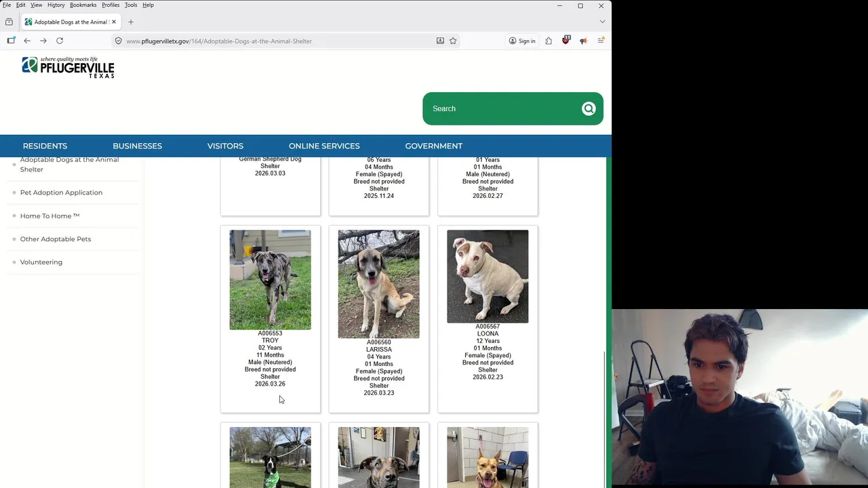Viewport: 868px width, 488px height.
Task: Open the Firefox View icon left of tabs
Action: 9,22
